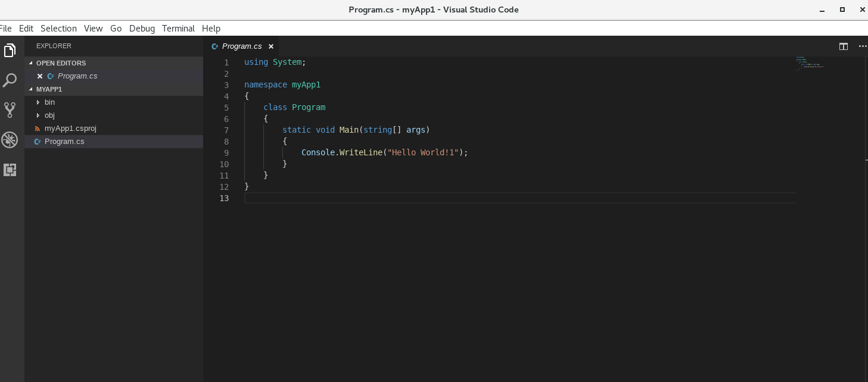The image size is (868, 382).
Task: Open the Extensions view icon
Action: (10, 170)
